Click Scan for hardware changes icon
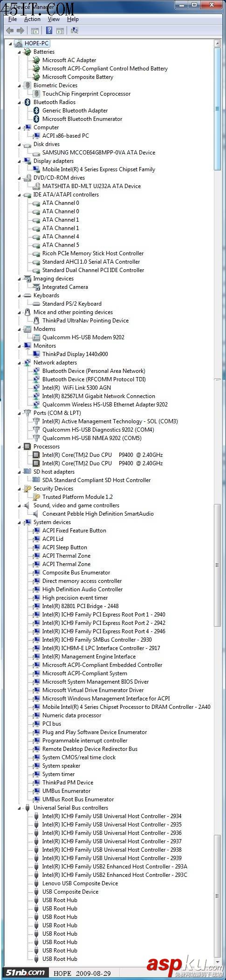The height and width of the screenshot is (980, 226). (x=74, y=30)
